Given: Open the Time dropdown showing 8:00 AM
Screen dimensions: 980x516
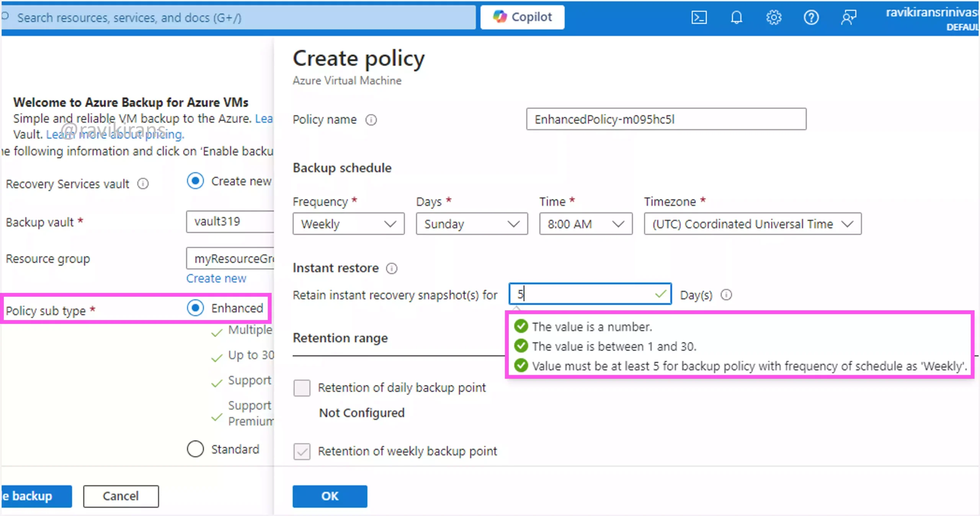Looking at the screenshot, I should click(586, 224).
